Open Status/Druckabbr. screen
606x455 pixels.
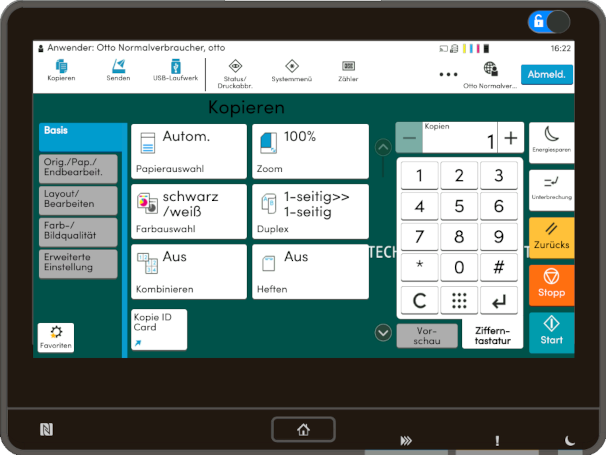236,71
